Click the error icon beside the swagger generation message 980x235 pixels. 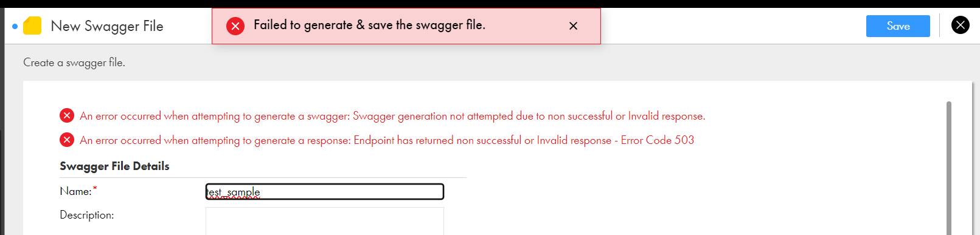(67, 115)
